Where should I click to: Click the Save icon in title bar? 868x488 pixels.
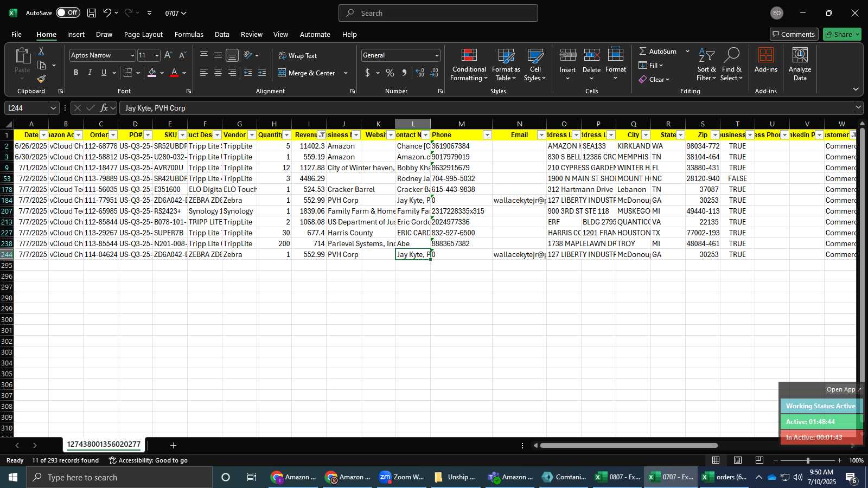point(92,13)
